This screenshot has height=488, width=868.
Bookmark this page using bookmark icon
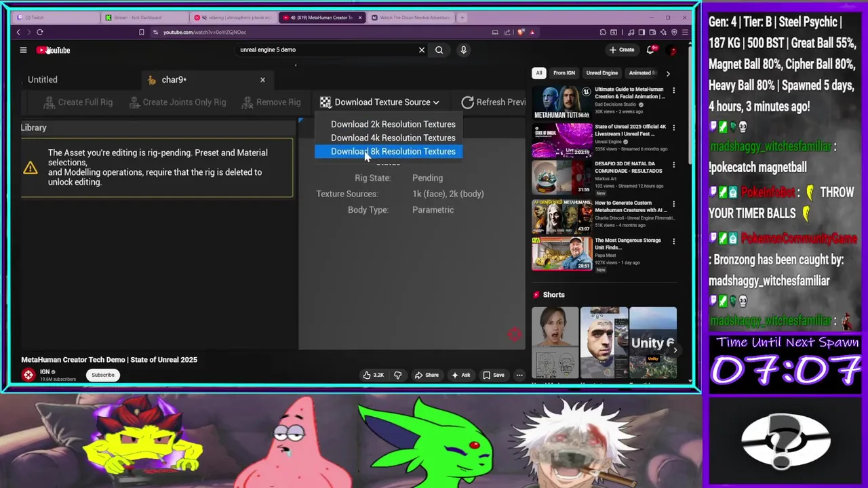click(141, 32)
